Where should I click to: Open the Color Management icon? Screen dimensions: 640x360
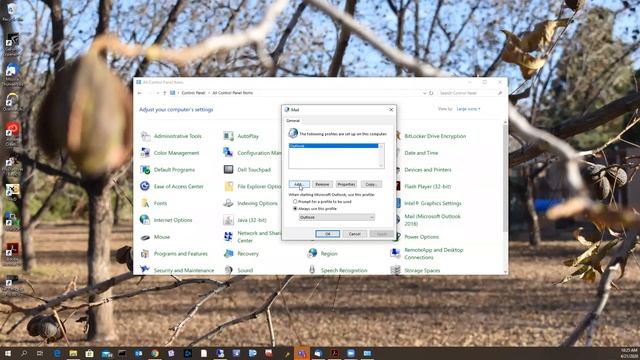(145, 153)
